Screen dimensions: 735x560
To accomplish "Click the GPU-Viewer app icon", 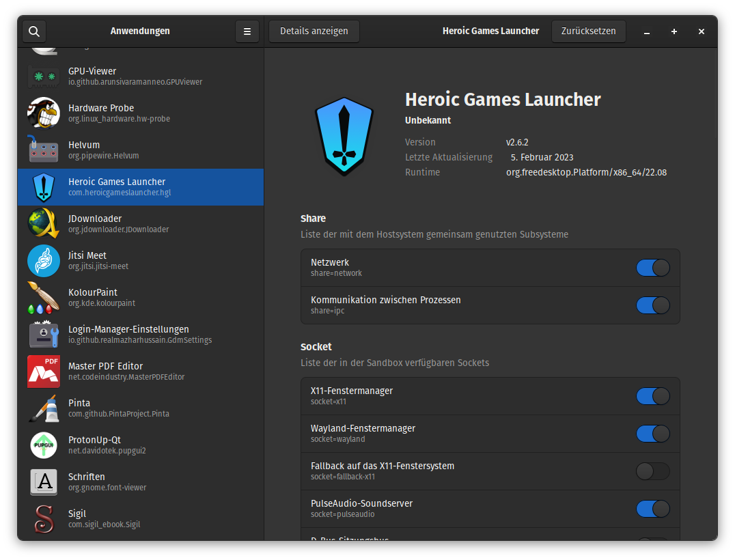I will [44, 76].
